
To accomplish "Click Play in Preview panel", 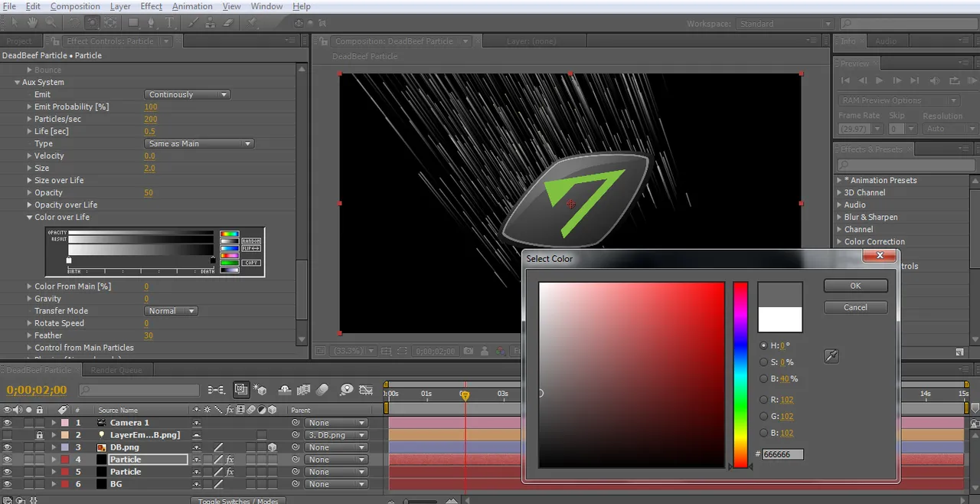I will [879, 80].
